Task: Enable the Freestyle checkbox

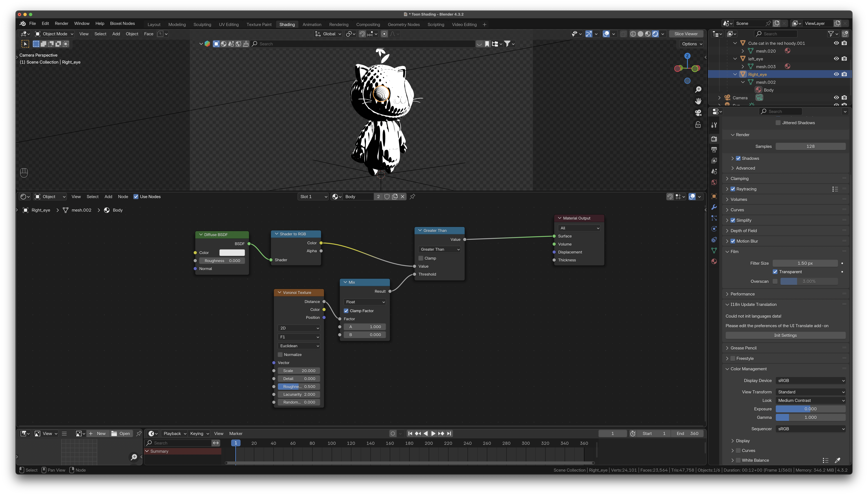Action: (733, 358)
